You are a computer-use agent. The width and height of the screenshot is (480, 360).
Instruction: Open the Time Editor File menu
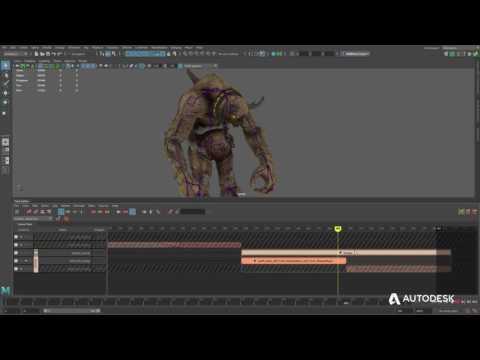tap(17, 206)
